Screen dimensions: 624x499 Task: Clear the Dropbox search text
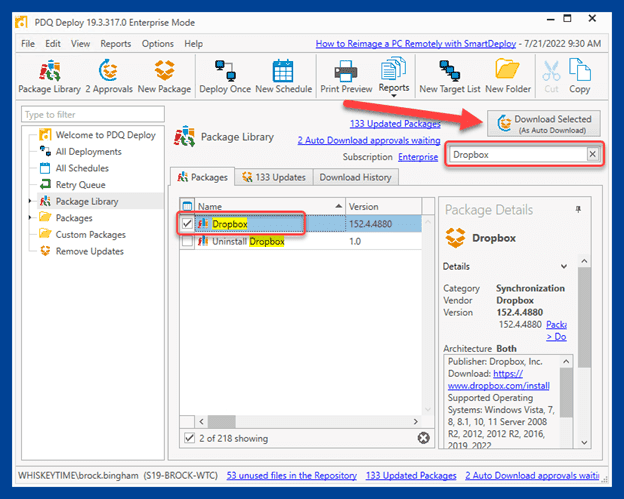(x=593, y=154)
